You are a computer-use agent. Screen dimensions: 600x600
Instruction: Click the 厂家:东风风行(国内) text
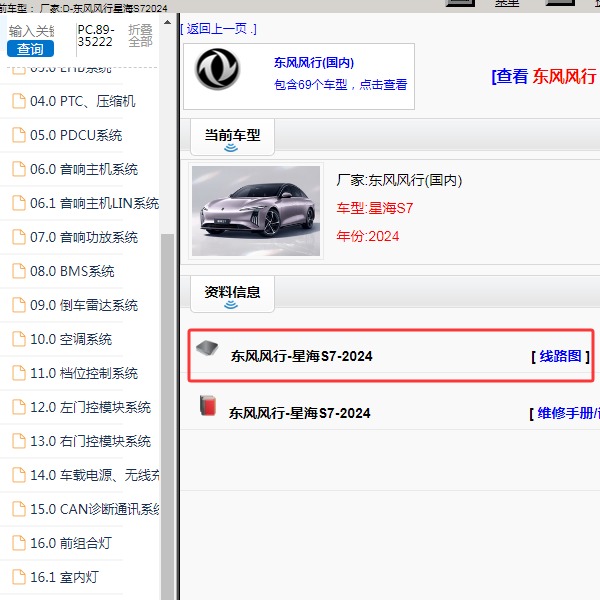399,180
